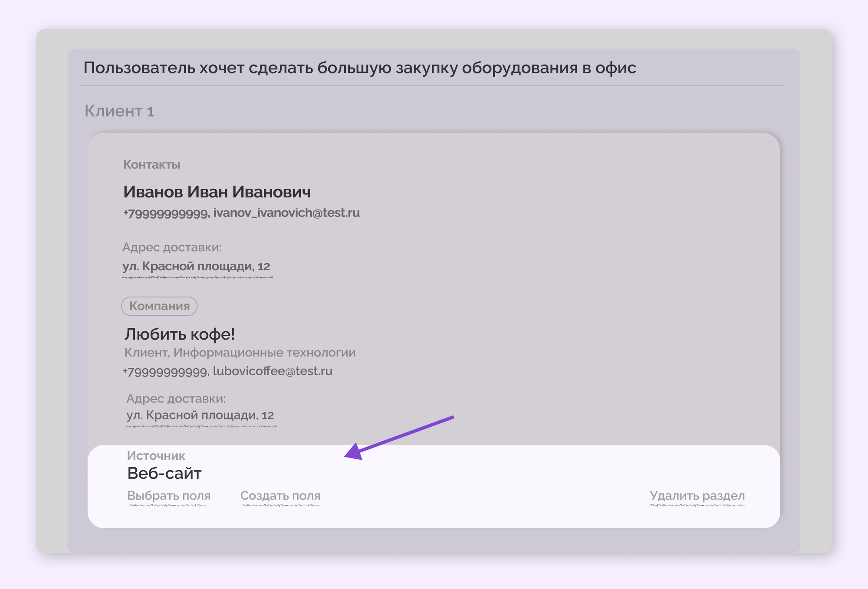Click the email ivanov_ivanovich@test.ru
The width and height of the screenshot is (868, 589).
[286, 213]
